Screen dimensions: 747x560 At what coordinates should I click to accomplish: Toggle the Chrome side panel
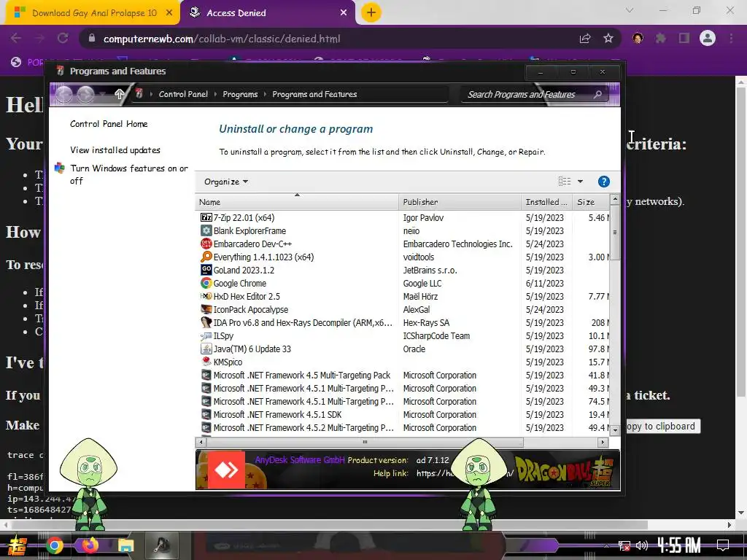pos(684,38)
